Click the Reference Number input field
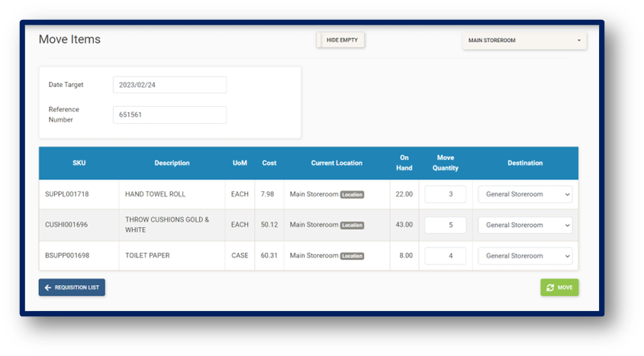The width and height of the screenshot is (644, 356). pyautogui.click(x=169, y=115)
